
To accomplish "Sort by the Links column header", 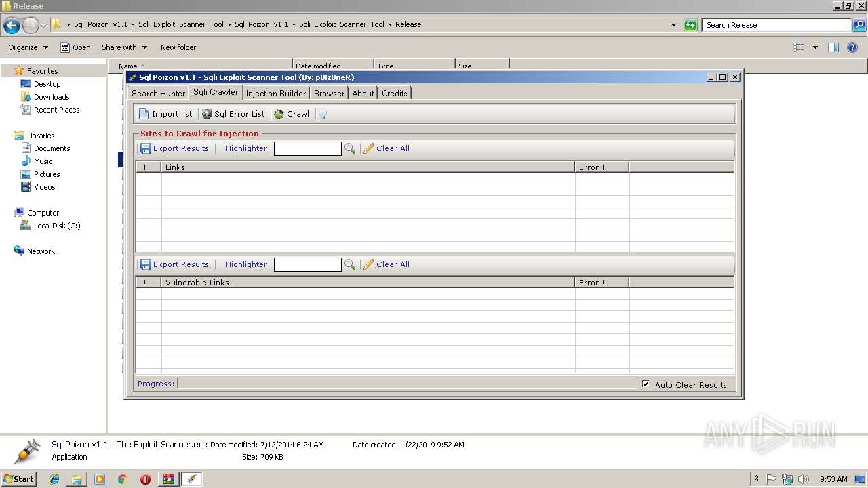I will click(x=368, y=167).
